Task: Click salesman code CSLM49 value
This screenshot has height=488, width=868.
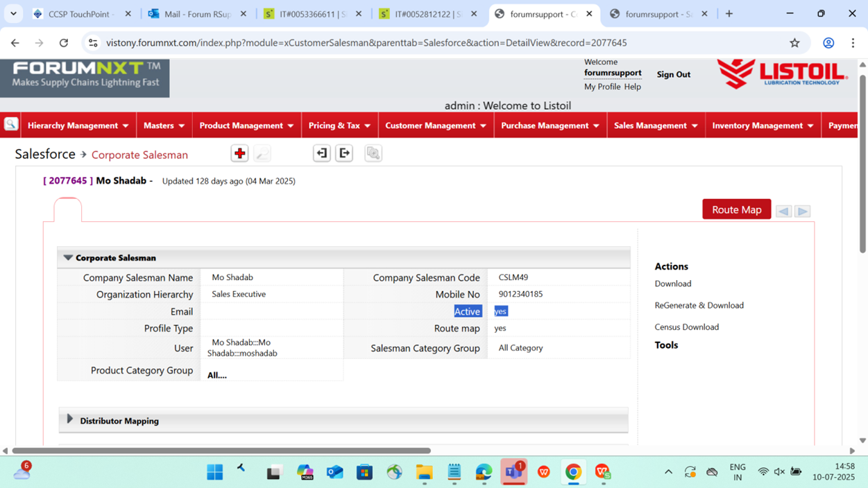Action: tap(513, 277)
